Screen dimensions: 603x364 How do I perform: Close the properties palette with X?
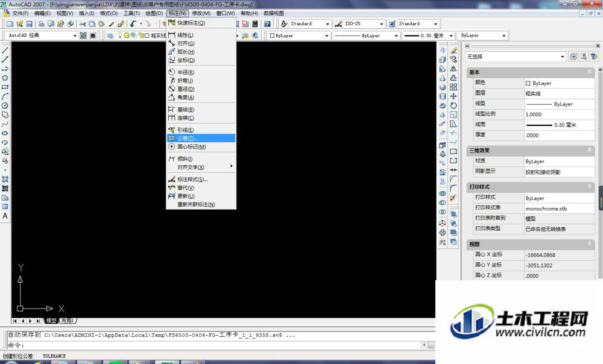[598, 46]
